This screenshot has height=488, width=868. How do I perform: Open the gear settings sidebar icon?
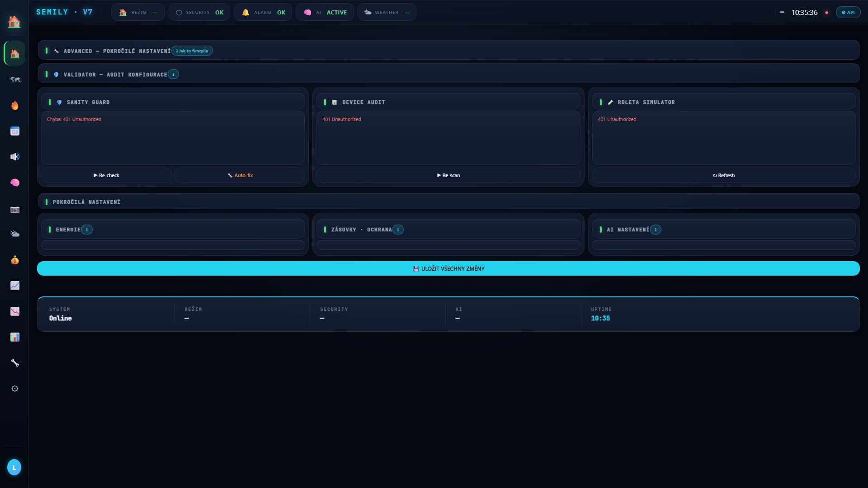click(x=15, y=389)
